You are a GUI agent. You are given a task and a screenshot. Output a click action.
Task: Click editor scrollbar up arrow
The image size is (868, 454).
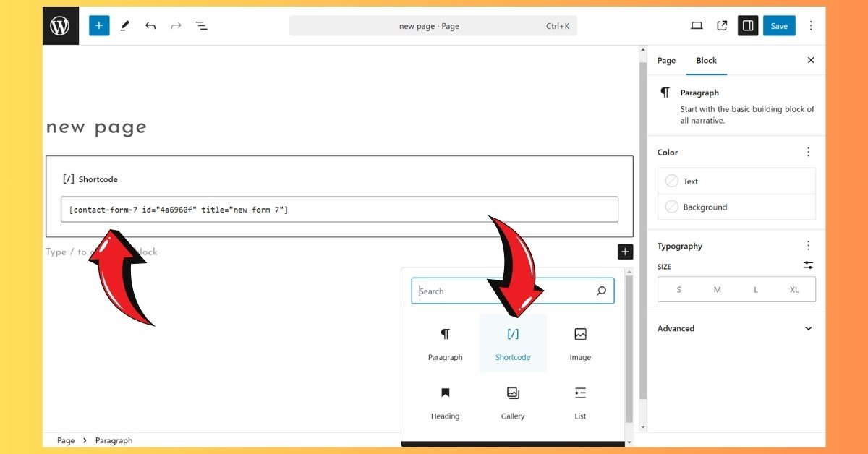642,51
